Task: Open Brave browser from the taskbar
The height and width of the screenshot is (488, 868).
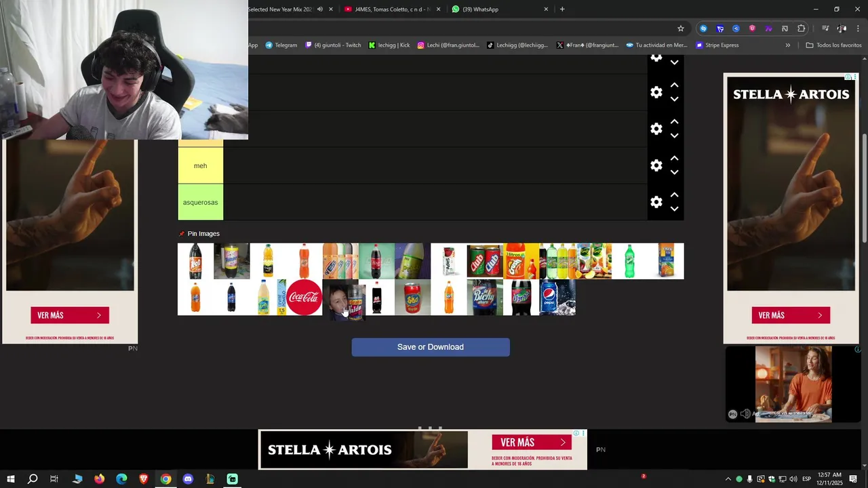Action: click(x=144, y=479)
